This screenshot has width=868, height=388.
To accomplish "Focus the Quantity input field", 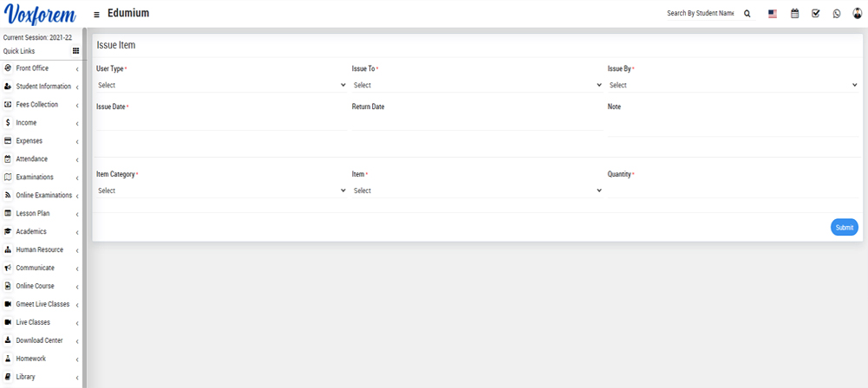I will click(x=733, y=191).
